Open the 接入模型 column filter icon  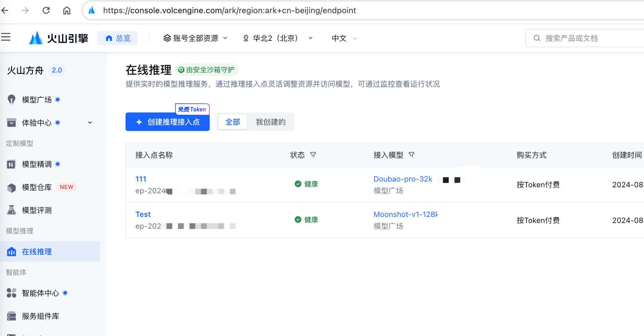412,155
